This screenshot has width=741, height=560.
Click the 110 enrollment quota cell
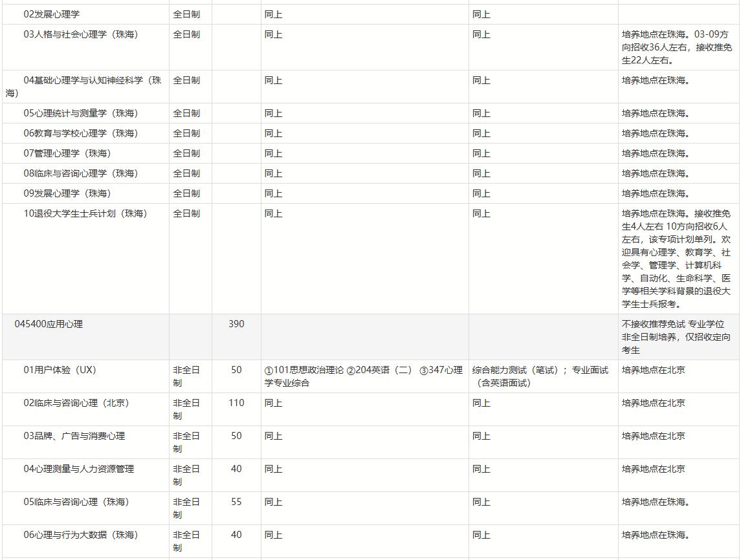[x=236, y=403]
